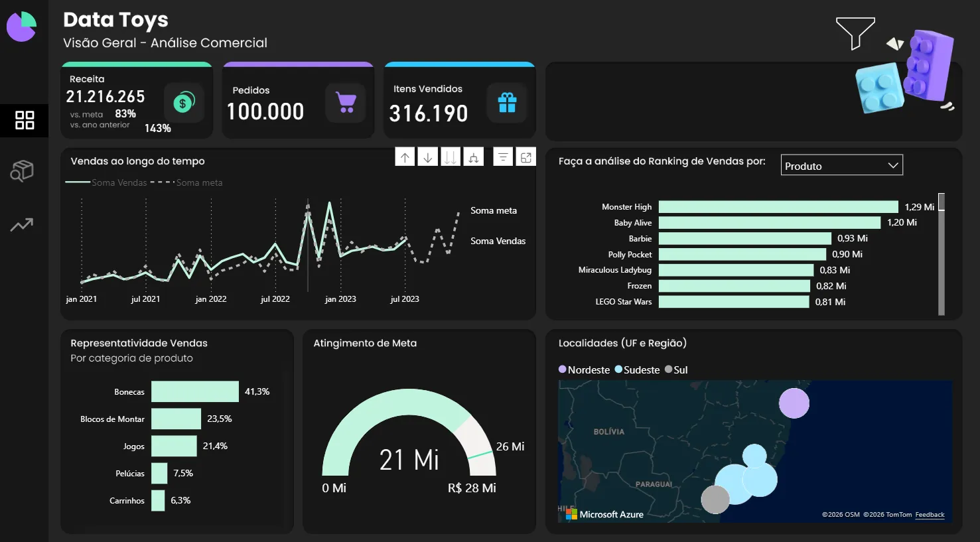The height and width of the screenshot is (542, 980).
Task: Click the drill up arrow on sales chart
Action: point(405,157)
